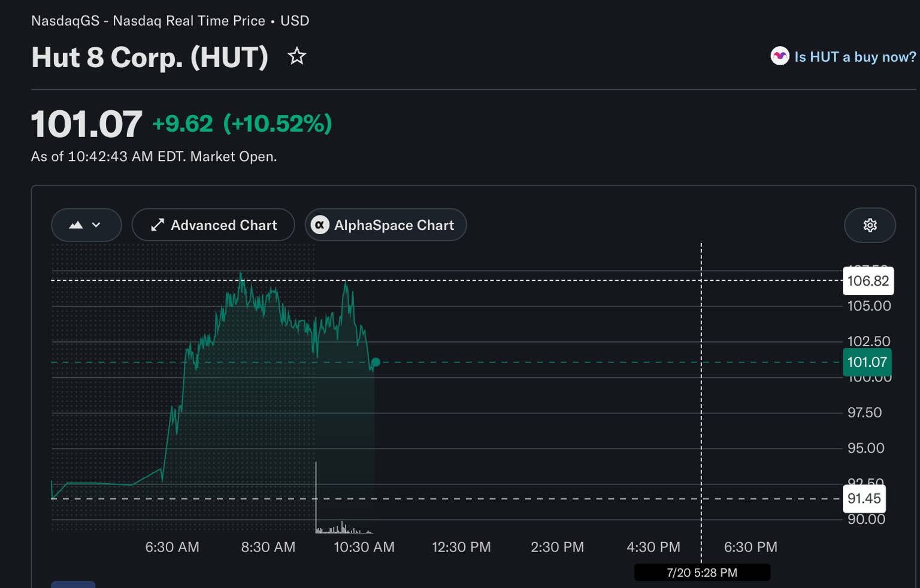
Task: Click the 7/20 5:28 PM crosshair label
Action: pyautogui.click(x=702, y=572)
